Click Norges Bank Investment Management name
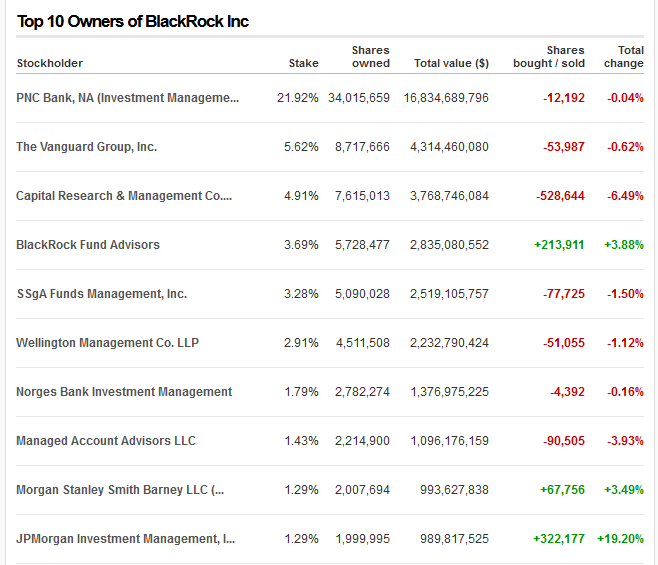 (124, 392)
